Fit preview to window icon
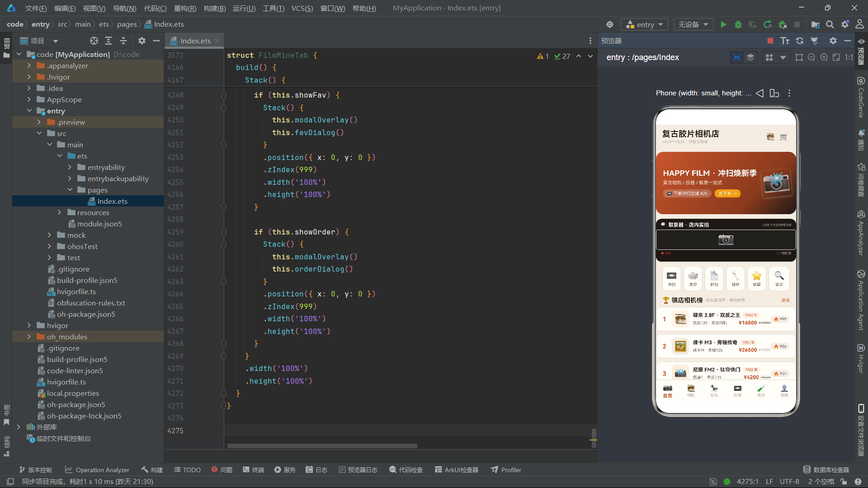This screenshot has width=868, height=488. click(836, 57)
